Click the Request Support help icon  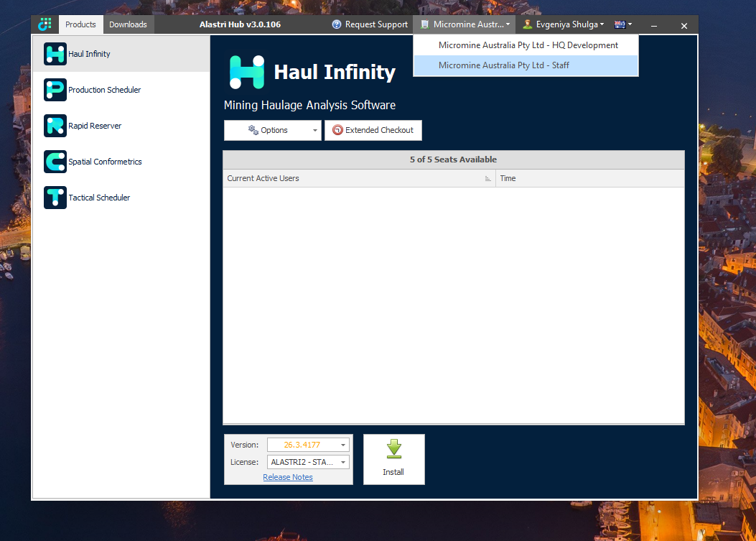pos(337,24)
